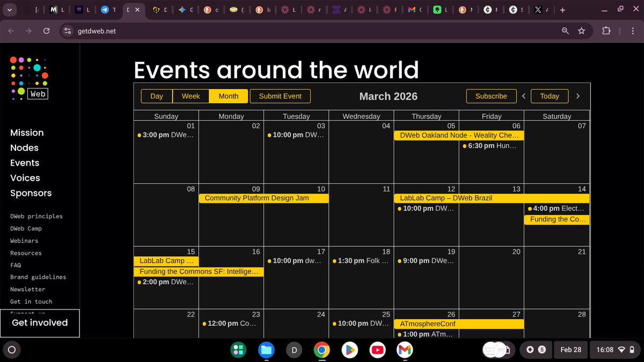Open the Resources link
The height and width of the screenshot is (362, 644).
[x=26, y=253]
